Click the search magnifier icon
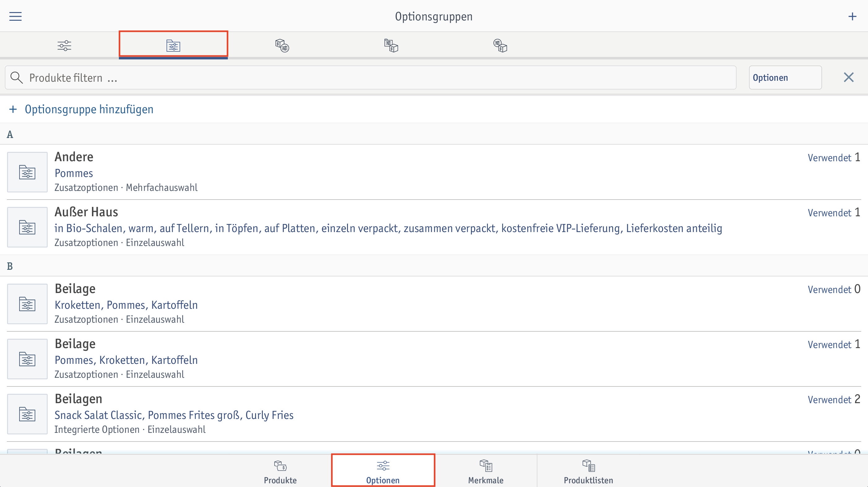868x487 pixels. pyautogui.click(x=16, y=77)
